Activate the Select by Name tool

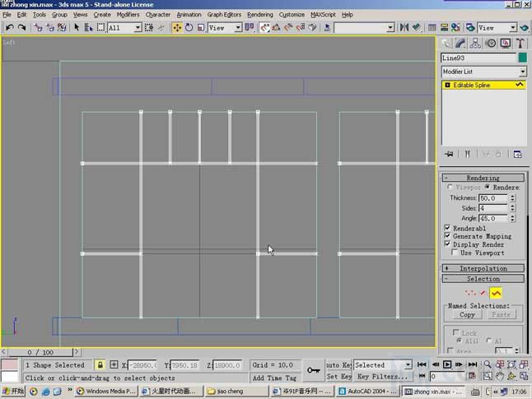[89, 27]
